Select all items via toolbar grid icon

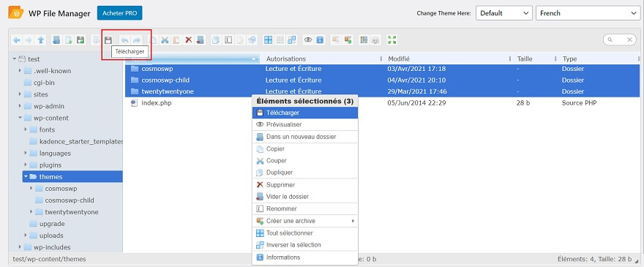[x=268, y=40]
